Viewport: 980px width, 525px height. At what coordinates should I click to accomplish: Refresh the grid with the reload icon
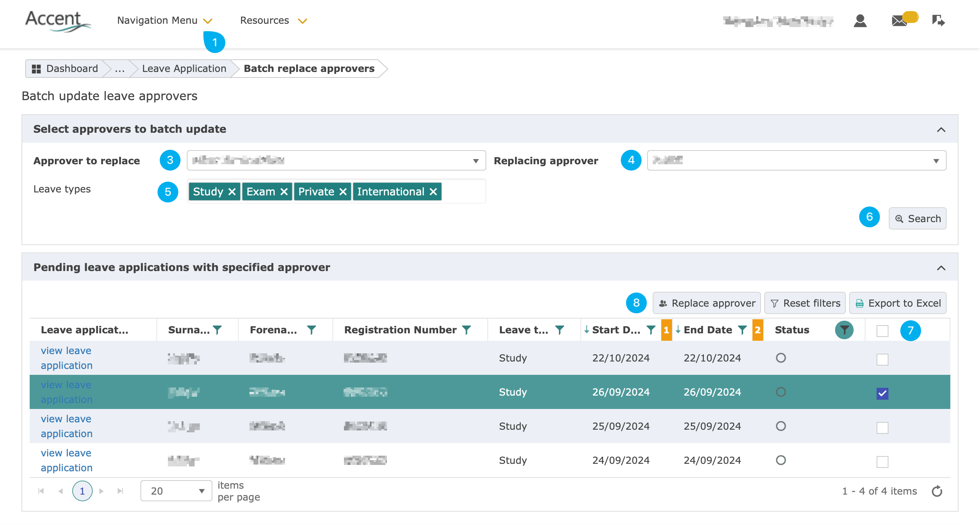tap(937, 491)
